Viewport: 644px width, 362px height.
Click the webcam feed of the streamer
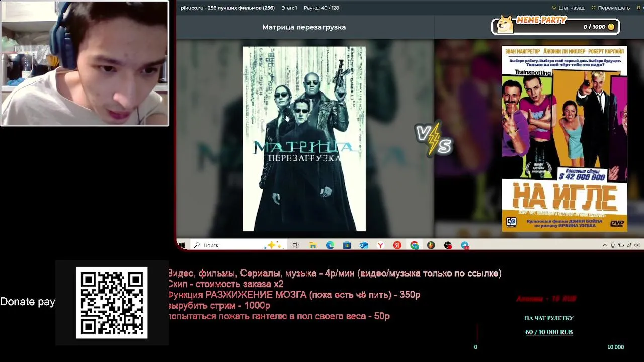(85, 63)
